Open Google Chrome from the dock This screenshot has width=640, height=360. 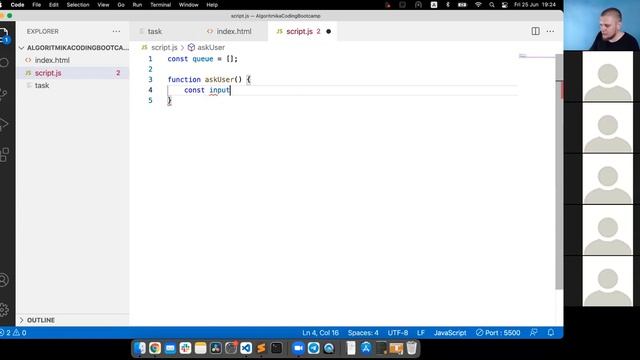tap(155, 348)
